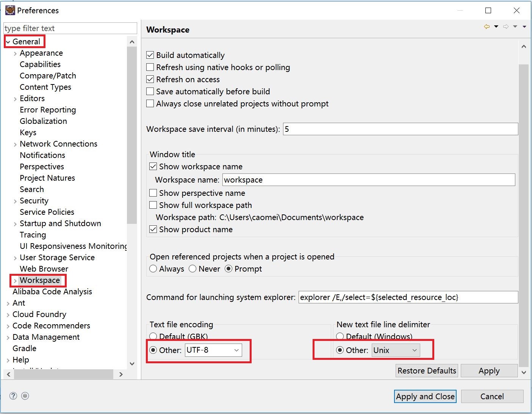Click the forward navigation arrow icon
The width and height of the screenshot is (532, 414).
click(505, 27)
